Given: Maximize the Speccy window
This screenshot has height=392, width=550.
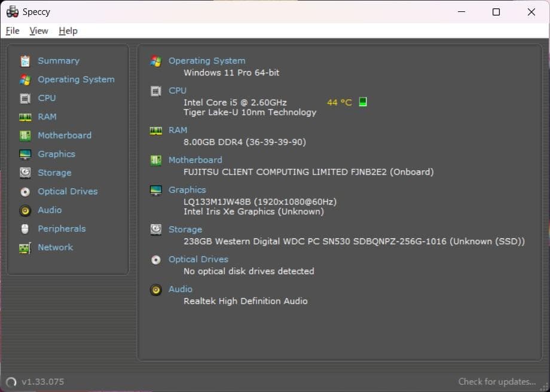Looking at the screenshot, I should pyautogui.click(x=496, y=12).
